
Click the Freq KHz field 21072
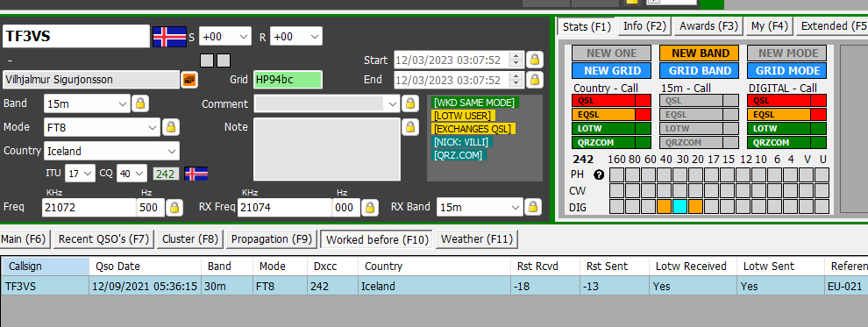click(89, 208)
